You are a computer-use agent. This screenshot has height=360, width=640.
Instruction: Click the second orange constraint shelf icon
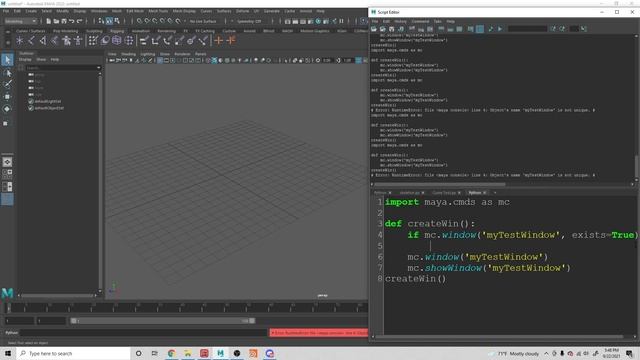coord(231,40)
